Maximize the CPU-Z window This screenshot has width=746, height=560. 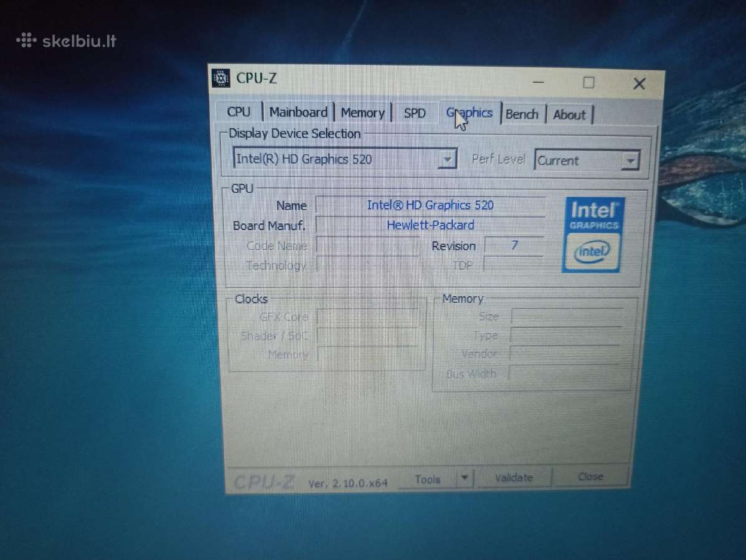(x=588, y=83)
